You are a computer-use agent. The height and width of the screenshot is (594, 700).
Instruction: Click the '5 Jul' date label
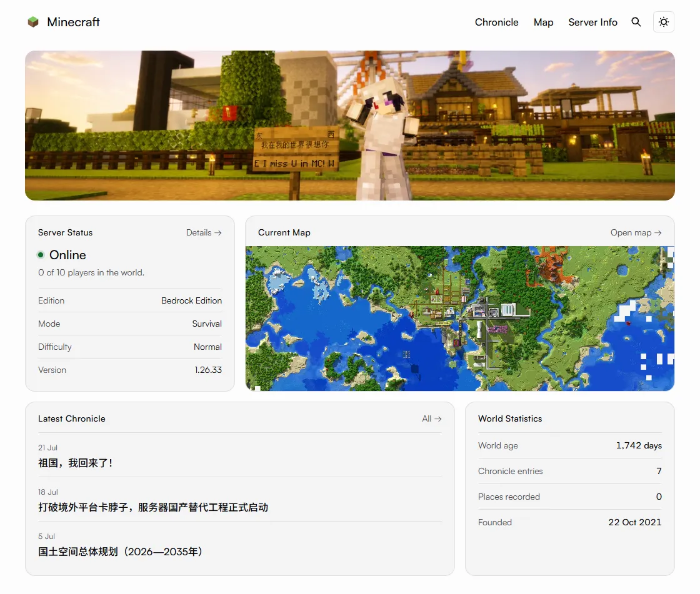(x=46, y=536)
